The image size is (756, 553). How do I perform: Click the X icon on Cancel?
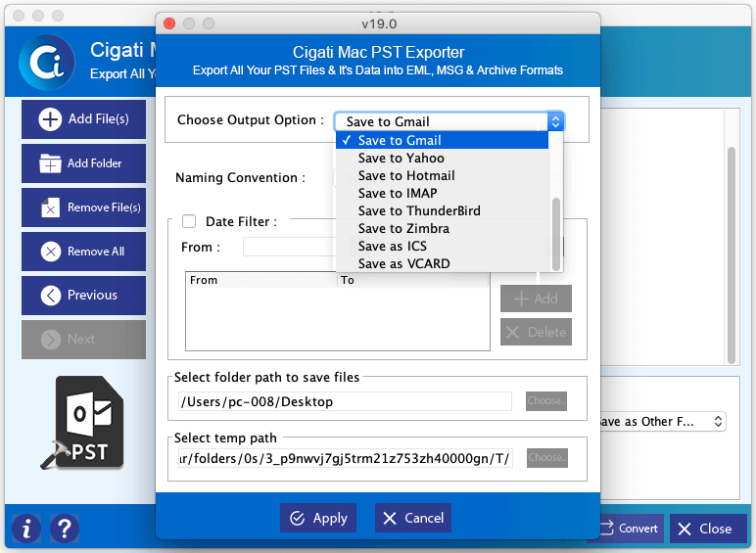click(x=389, y=519)
